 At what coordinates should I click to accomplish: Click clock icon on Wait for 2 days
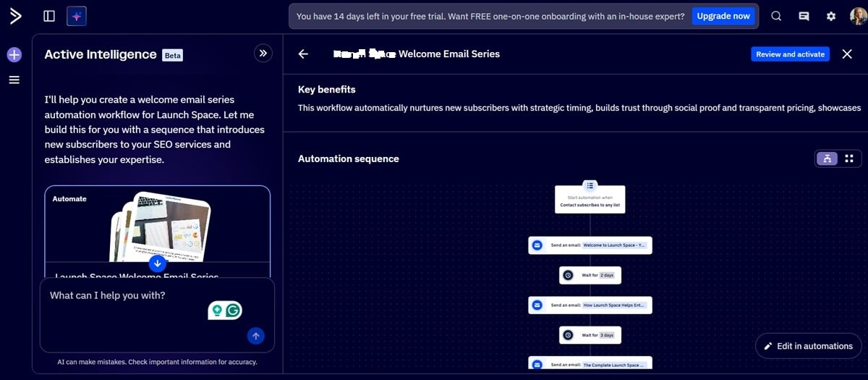(x=568, y=275)
